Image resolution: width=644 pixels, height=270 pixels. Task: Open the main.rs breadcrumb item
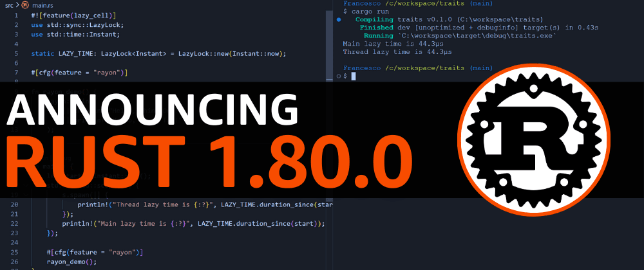click(x=43, y=5)
